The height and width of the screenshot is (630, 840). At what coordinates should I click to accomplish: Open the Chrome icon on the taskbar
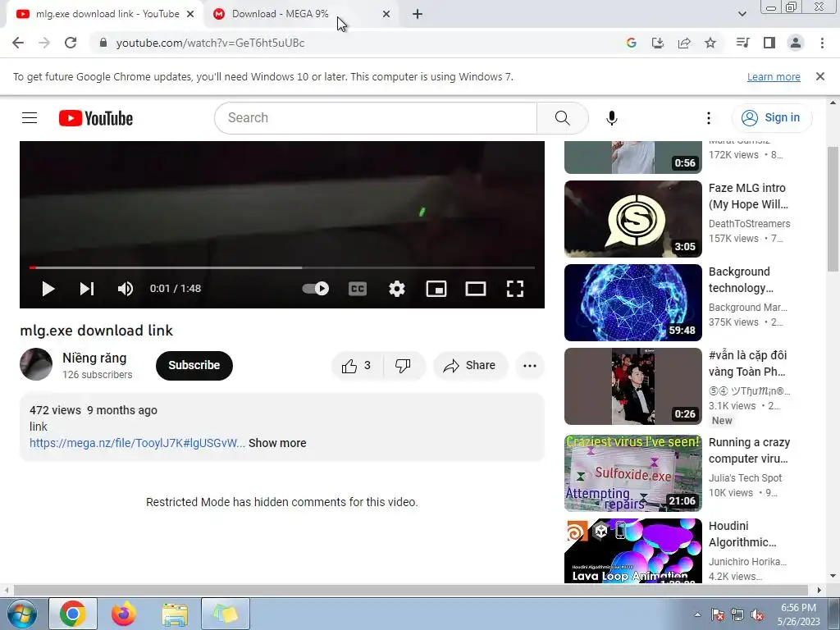coord(73,614)
